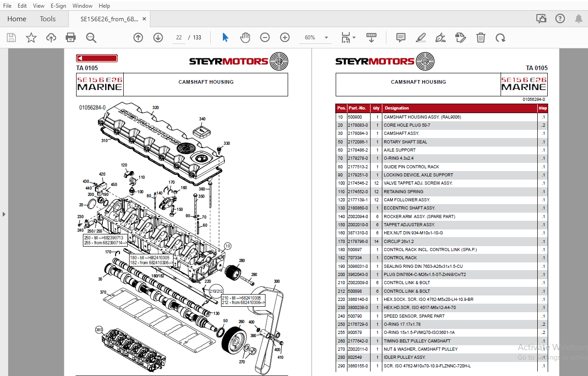Open the Help question mark icon
Viewport: 588px width, 376px height.
(x=560, y=19)
